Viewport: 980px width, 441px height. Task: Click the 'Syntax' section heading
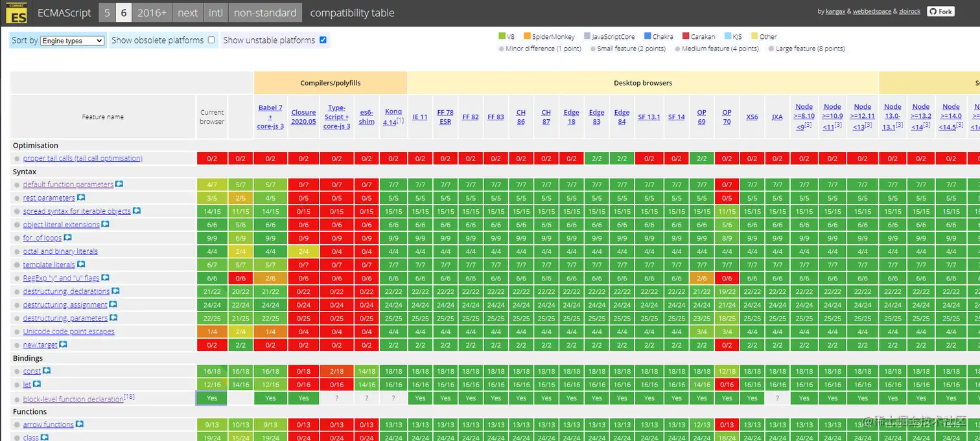tap(25, 172)
